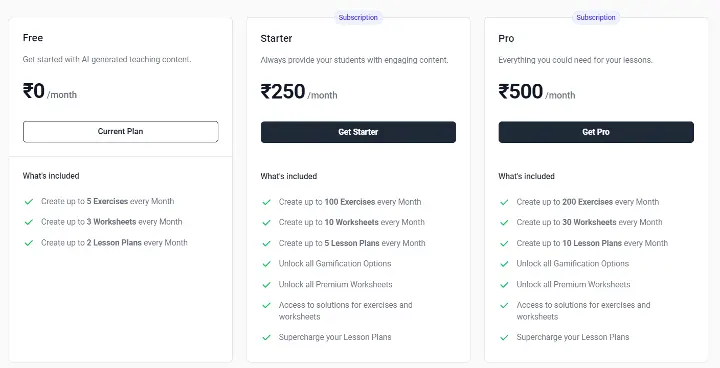
Task: Click the checkmark beside 10 Lesson Plans
Action: pyautogui.click(x=504, y=243)
